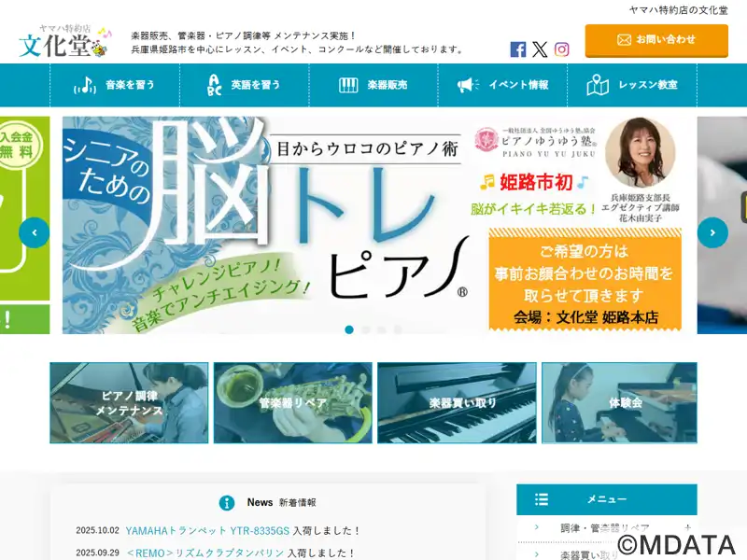The height and width of the screenshot is (560, 747).
Task: Select the second carousel dot
Action: [x=365, y=329]
